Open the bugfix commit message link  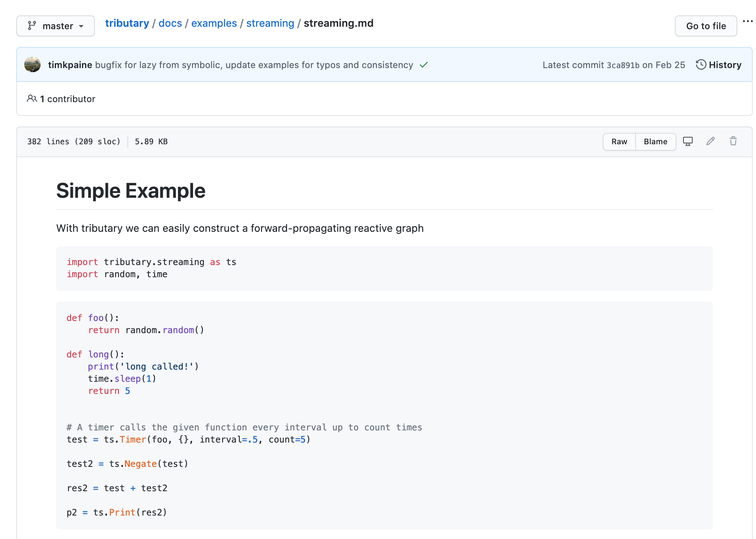(x=254, y=65)
